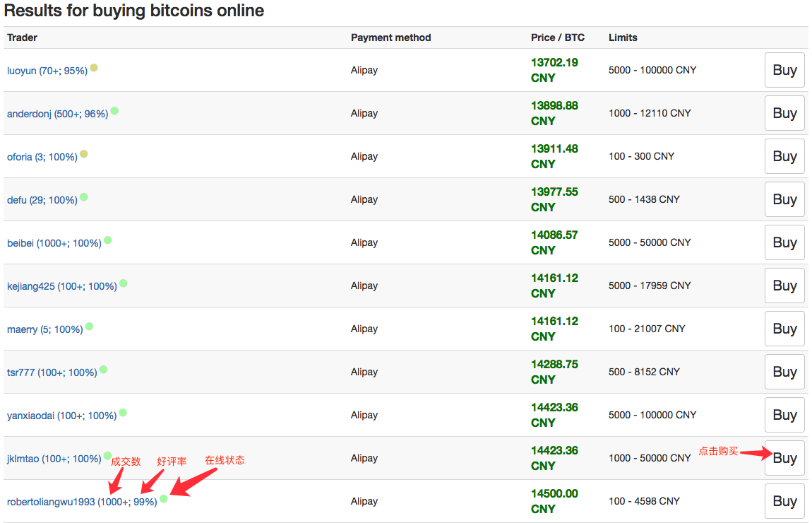Open trader profile luoyun (70+; 95%)
The image size is (812, 523).
(x=47, y=71)
